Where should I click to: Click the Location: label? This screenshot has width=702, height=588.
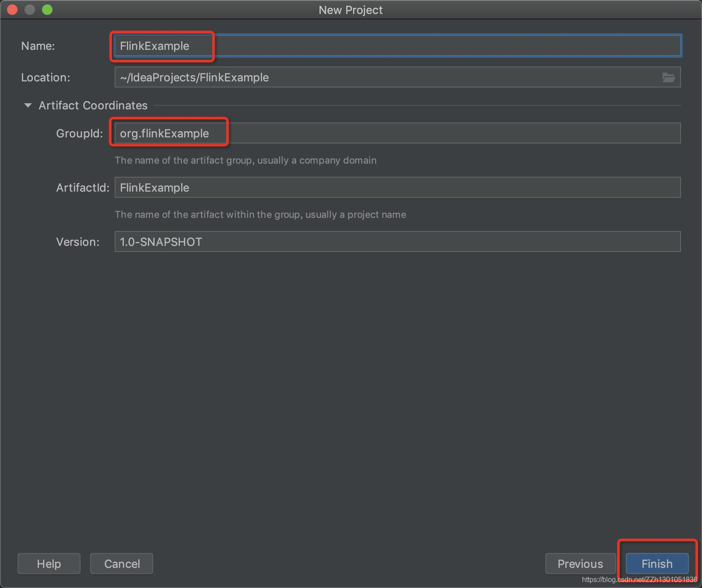click(x=46, y=77)
